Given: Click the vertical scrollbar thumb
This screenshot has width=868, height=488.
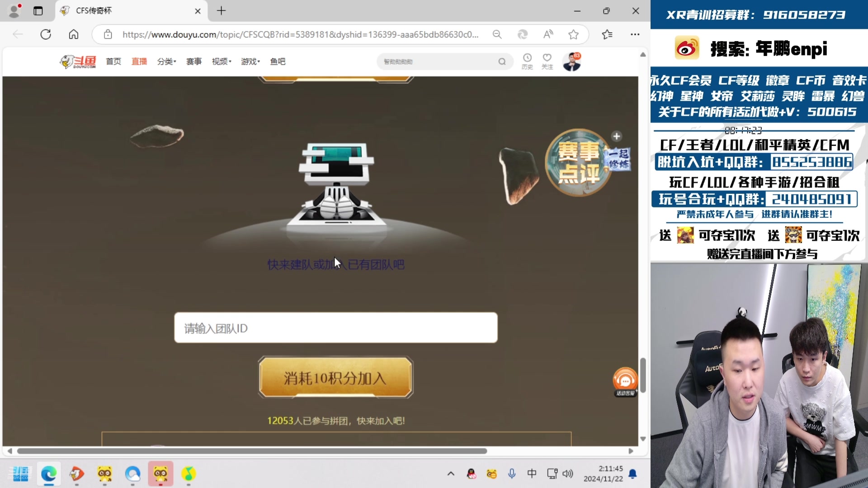Looking at the screenshot, I should coord(643,375).
